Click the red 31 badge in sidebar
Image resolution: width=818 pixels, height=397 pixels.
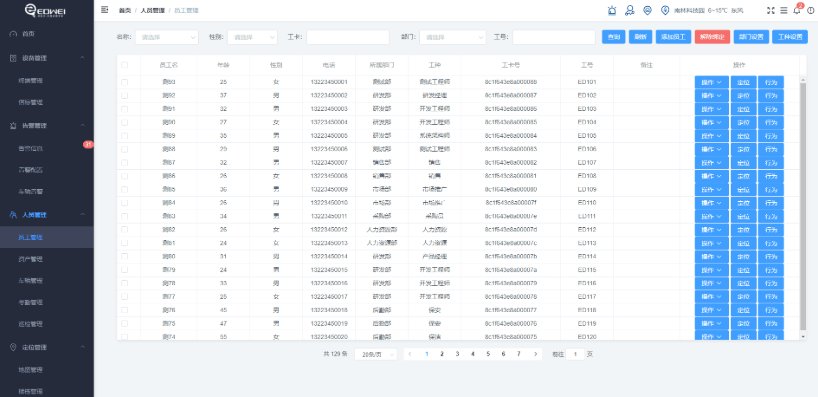point(88,145)
